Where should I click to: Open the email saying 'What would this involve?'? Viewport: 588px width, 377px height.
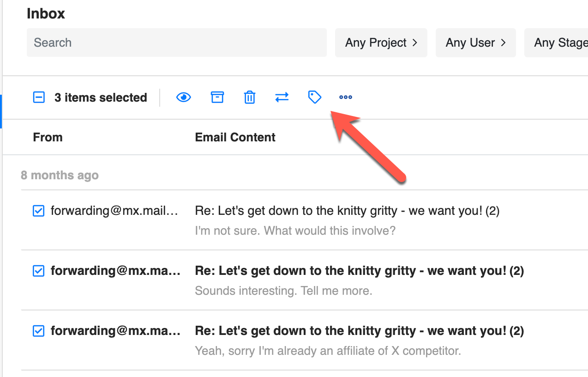coord(295,230)
